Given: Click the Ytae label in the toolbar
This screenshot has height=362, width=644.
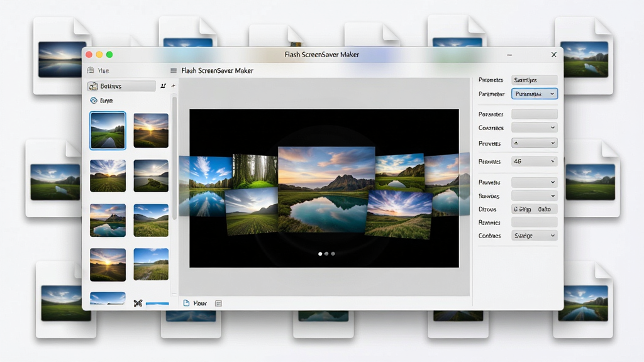Looking at the screenshot, I should 104,70.
